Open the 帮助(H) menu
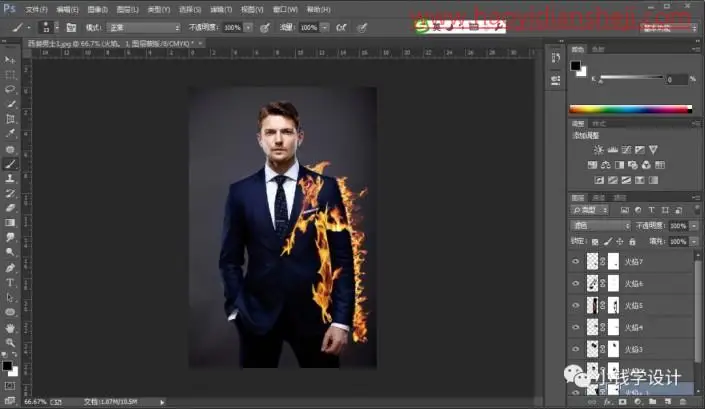705x409 pixels. (318, 9)
